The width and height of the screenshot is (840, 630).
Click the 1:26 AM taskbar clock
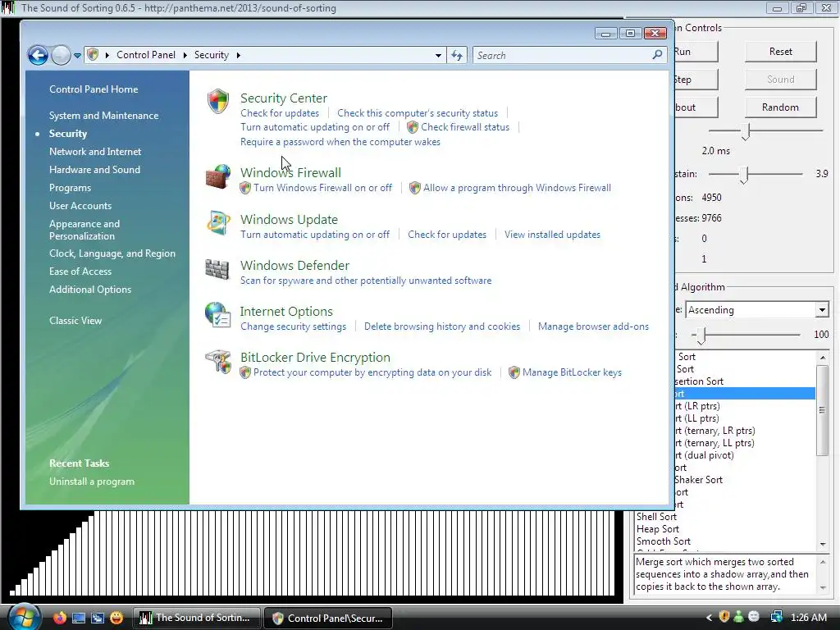pyautogui.click(x=808, y=618)
